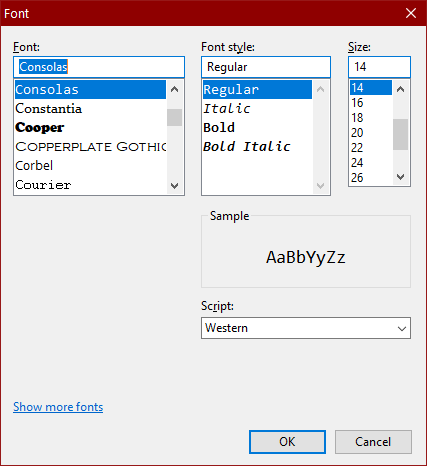
Task: Click the Cancel button
Action: 373,442
